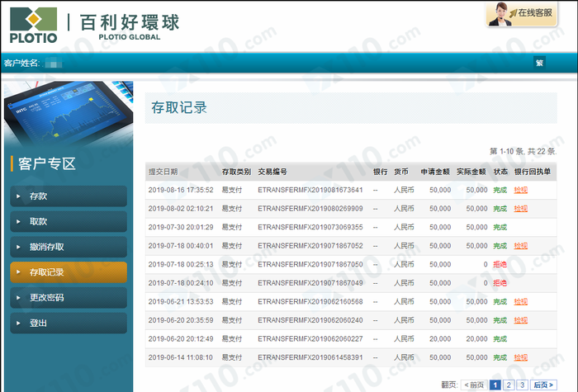
Task: Click 检视 on the 2019-06-14 11:08:10 row
Action: pos(520,357)
